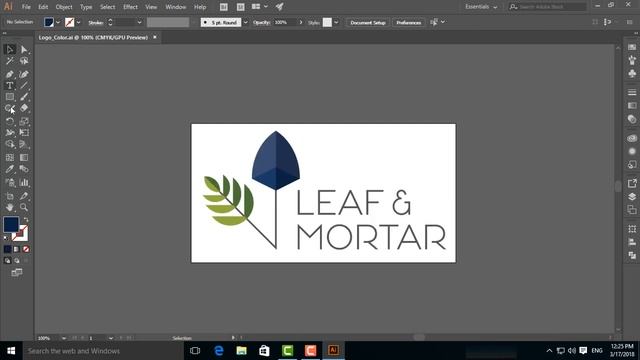Open the Window menu
The height and width of the screenshot is (360, 640).
pos(176,7)
